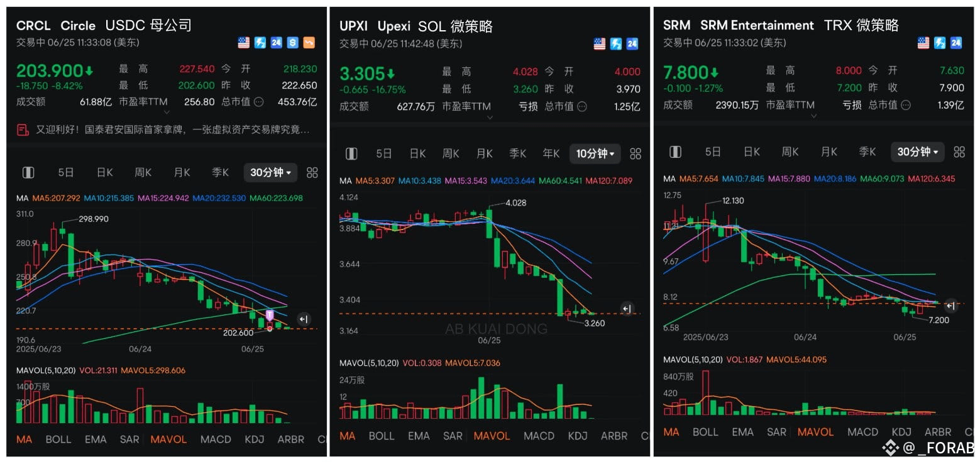Click the blue lightning icon in SRM panel

940,43
